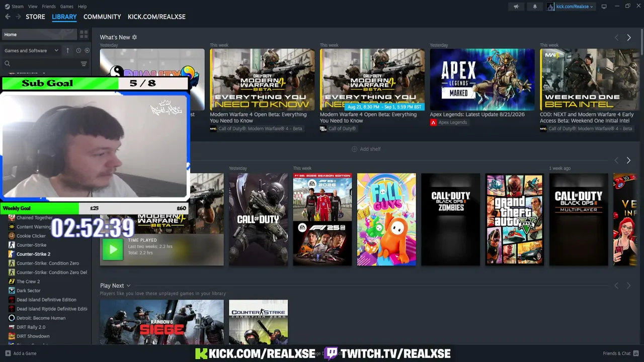Image resolution: width=644 pixels, height=362 pixels.
Task: Click The Crew 2 icon in list
Action: tap(12, 282)
